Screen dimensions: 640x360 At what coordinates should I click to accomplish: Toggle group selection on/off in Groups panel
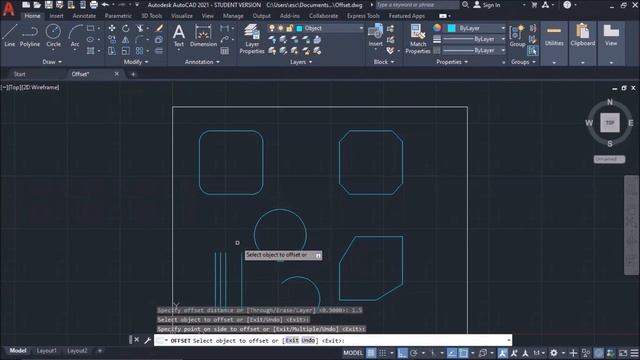click(x=532, y=51)
